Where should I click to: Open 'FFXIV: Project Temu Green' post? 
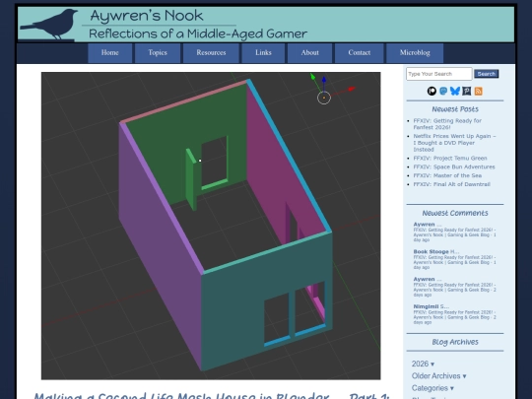click(450, 158)
